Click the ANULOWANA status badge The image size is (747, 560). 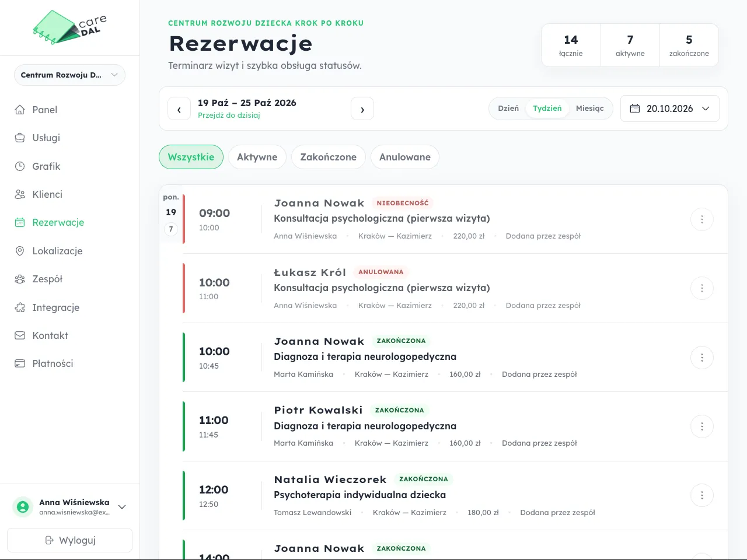(x=381, y=272)
